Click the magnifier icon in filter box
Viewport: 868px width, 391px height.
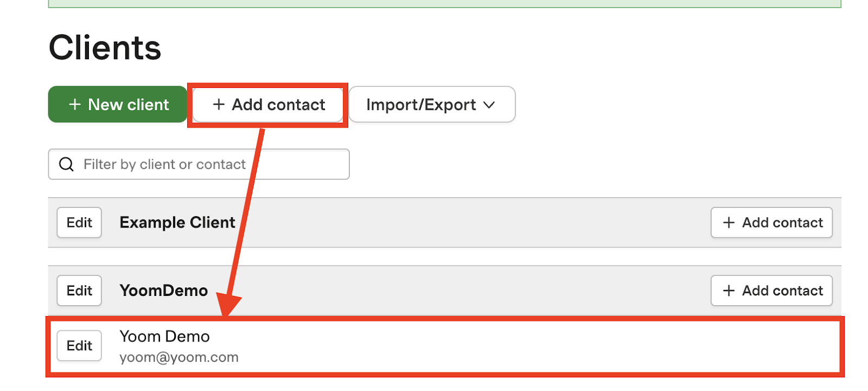pos(66,164)
